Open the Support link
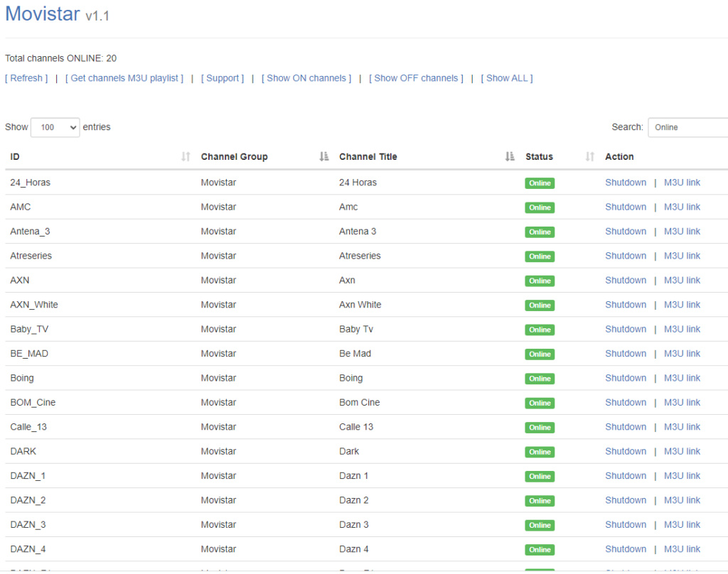The width and height of the screenshot is (728, 574). pos(223,78)
